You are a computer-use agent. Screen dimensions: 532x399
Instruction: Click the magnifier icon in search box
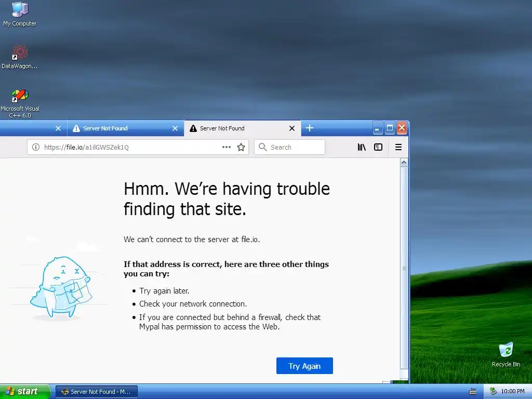pyautogui.click(x=262, y=147)
